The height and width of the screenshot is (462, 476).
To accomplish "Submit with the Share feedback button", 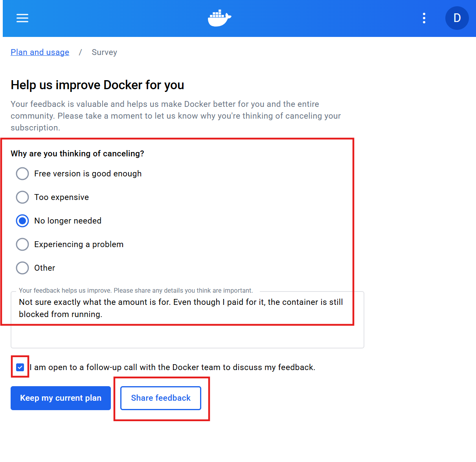I will click(x=161, y=398).
